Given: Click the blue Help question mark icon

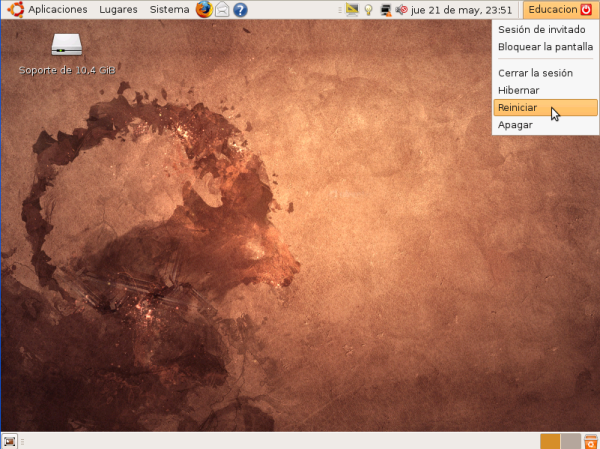Looking at the screenshot, I should pos(240,10).
